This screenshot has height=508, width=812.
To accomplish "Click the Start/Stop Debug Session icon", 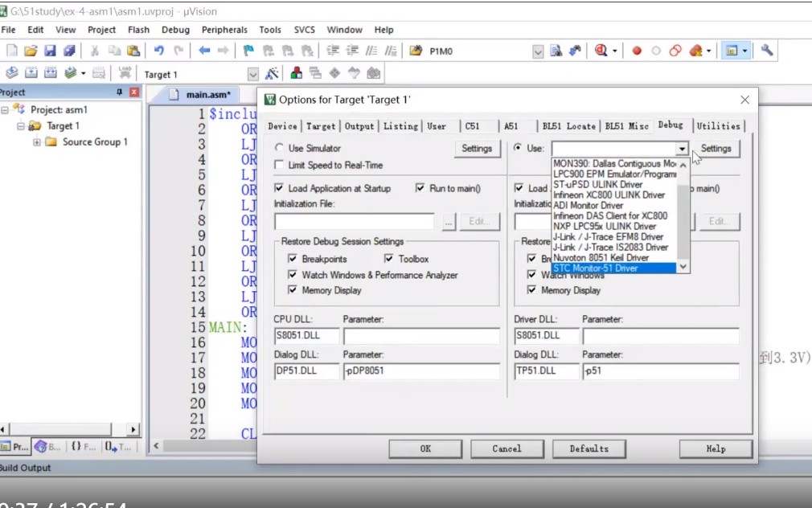I will [601, 51].
